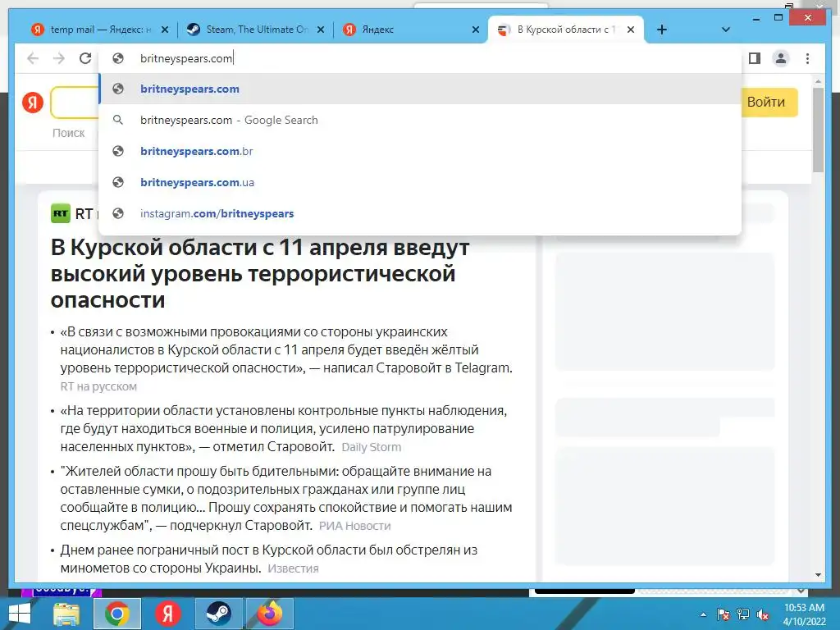The image size is (840, 630).
Task: Click network tray icon
Action: click(x=743, y=614)
